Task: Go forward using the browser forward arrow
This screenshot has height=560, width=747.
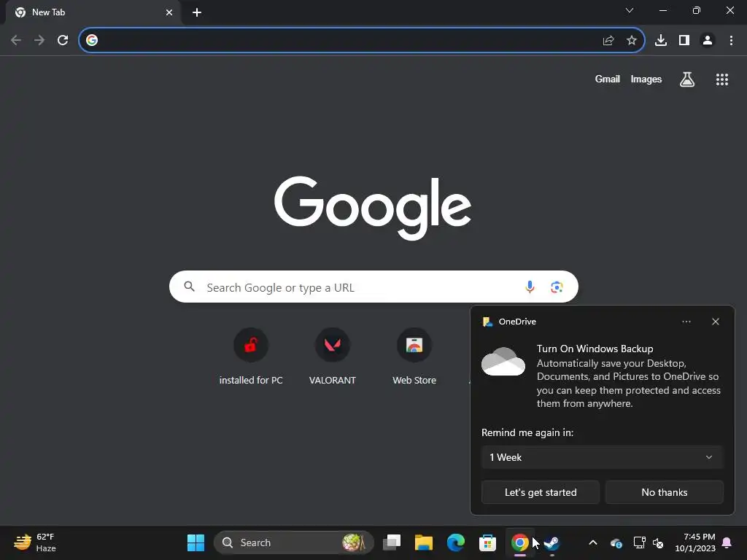Action: [39, 41]
